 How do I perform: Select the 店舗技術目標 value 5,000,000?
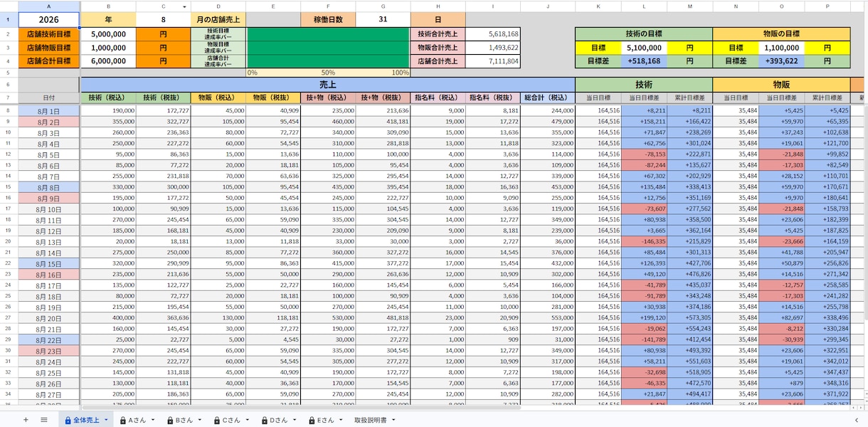[109, 33]
